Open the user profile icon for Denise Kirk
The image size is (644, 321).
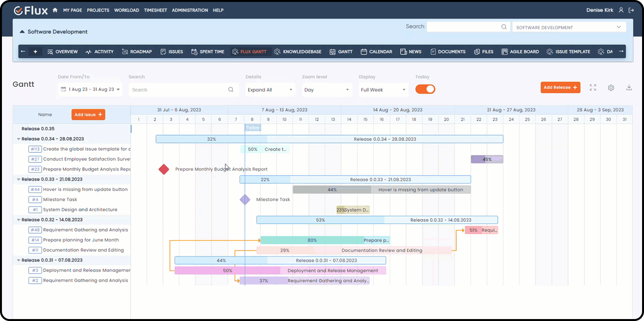(x=621, y=10)
